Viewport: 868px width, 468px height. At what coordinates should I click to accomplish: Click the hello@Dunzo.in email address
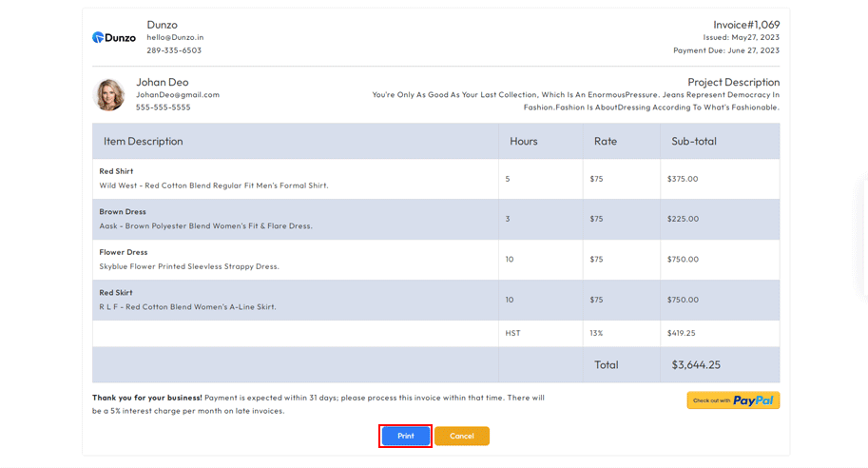point(175,37)
